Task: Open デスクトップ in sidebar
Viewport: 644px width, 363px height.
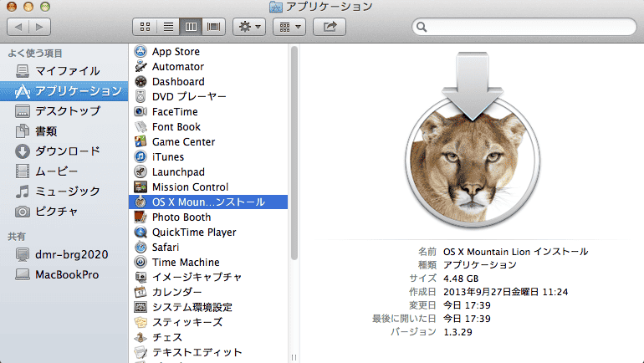Action: click(x=64, y=111)
